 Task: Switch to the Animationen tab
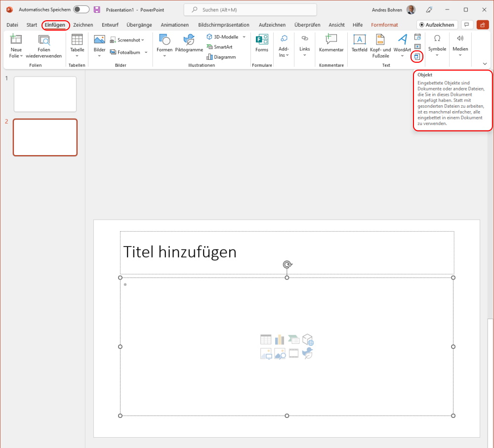174,25
